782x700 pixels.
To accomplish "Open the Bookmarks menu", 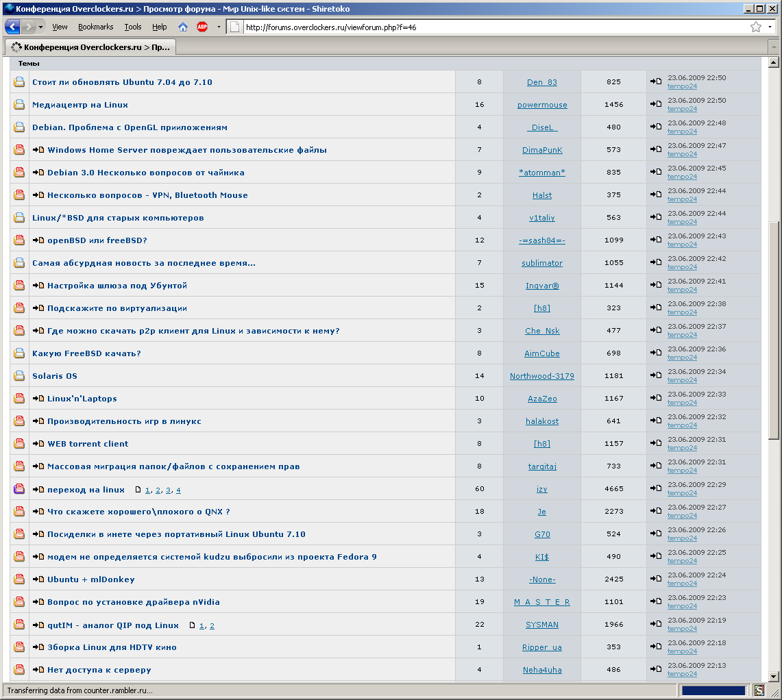I will point(96,27).
